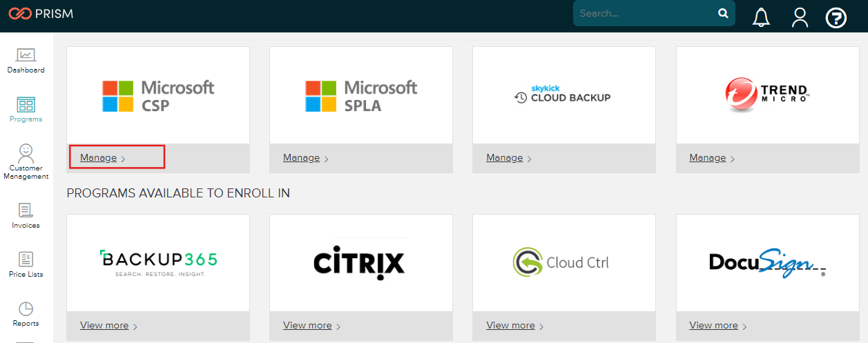Click chevron beside Microsoft CSP Manage

click(123, 159)
